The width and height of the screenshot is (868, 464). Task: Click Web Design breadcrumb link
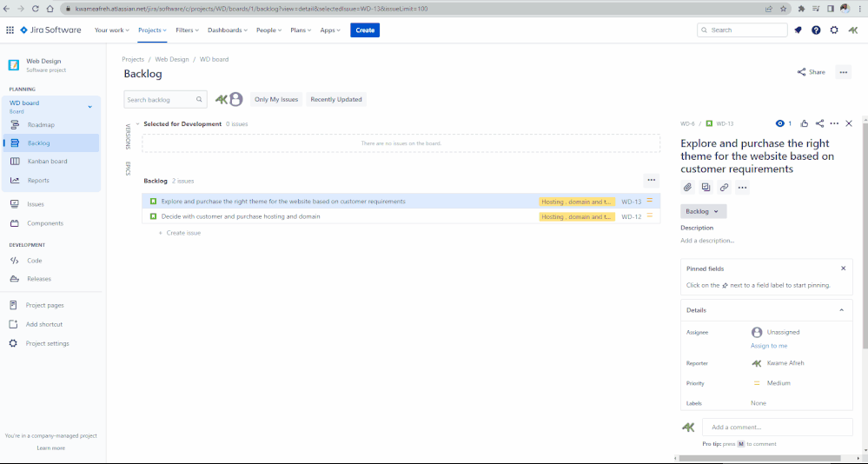[x=172, y=59]
